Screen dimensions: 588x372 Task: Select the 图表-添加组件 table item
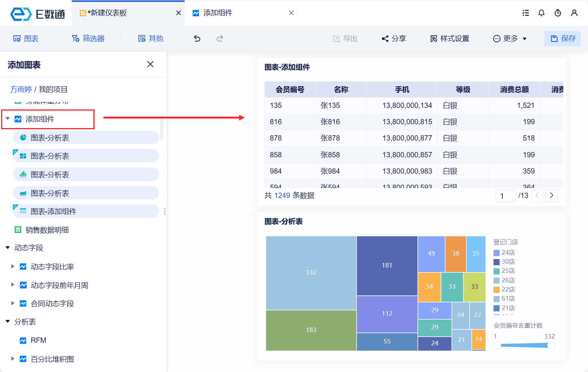point(86,211)
